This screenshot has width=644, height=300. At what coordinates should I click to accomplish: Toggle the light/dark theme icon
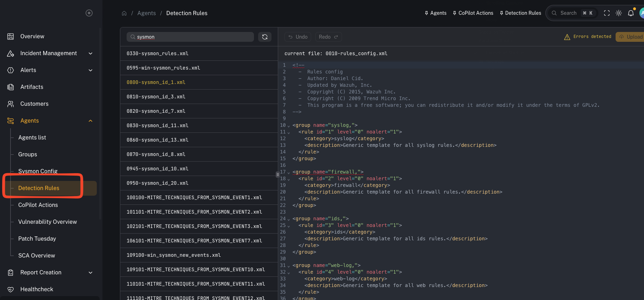tap(619, 13)
